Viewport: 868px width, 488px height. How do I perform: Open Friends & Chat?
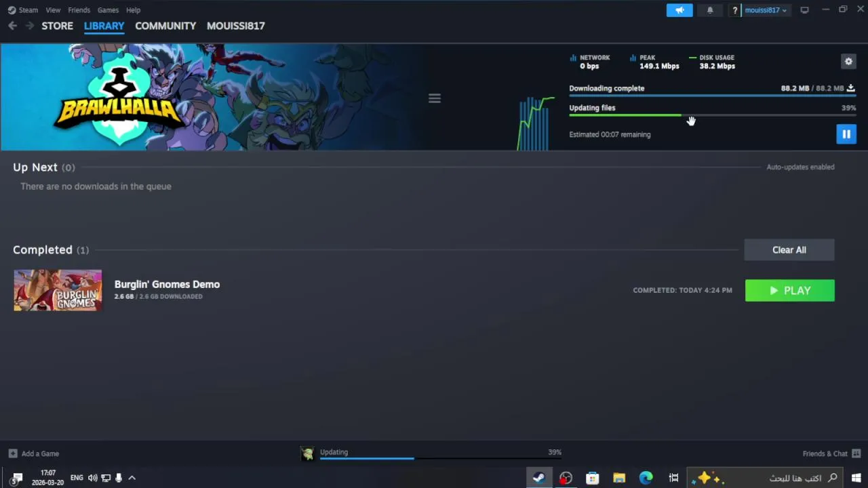[x=831, y=453]
